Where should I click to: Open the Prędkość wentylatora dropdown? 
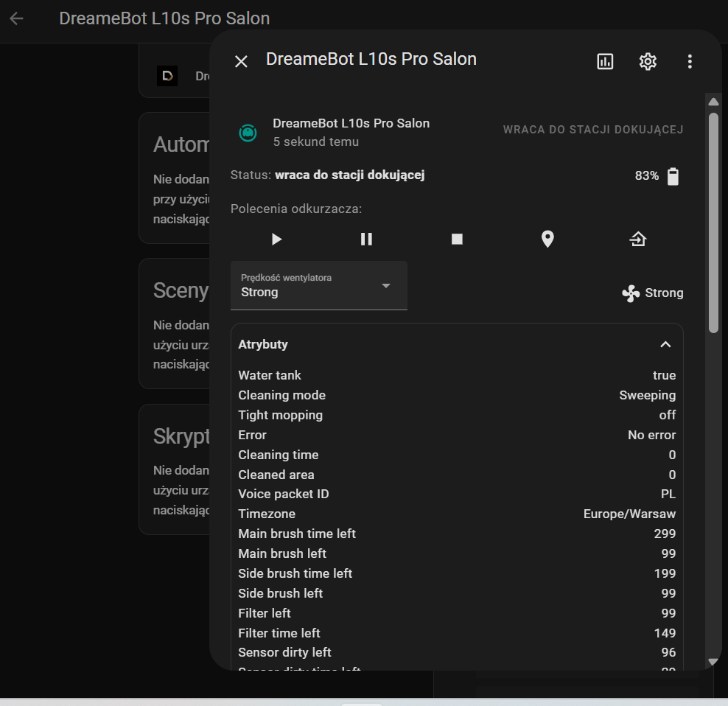[319, 286]
